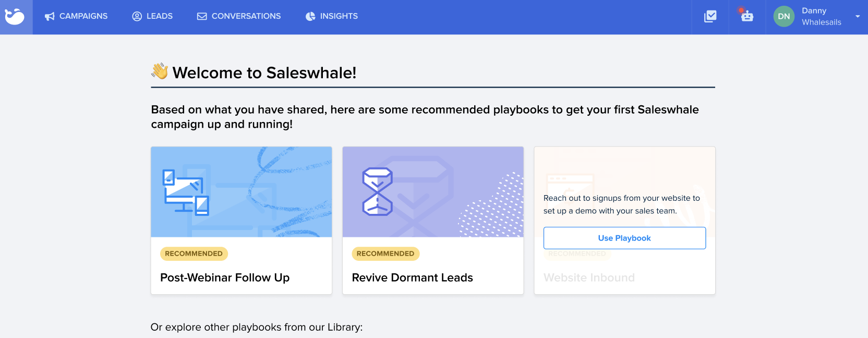Viewport: 868px width, 338px height.
Task: Click the Danny Whalesails user name
Action: click(x=822, y=17)
